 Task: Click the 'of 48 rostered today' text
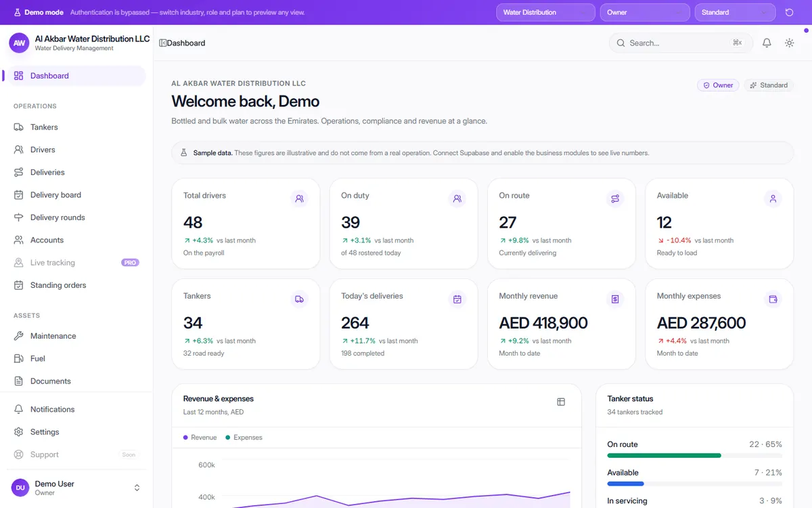click(371, 253)
